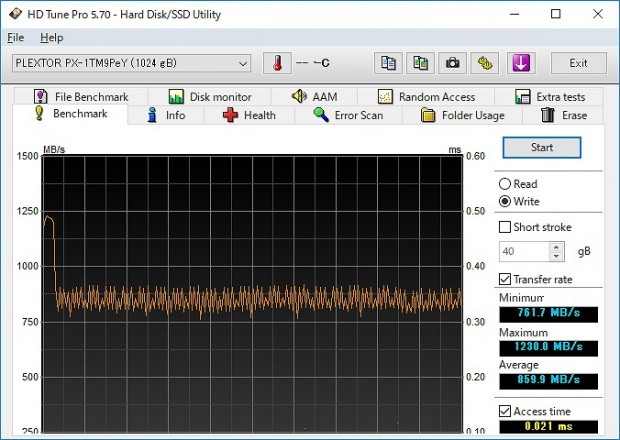
Task: Increase short stroke value with up arrow
Action: 557,246
